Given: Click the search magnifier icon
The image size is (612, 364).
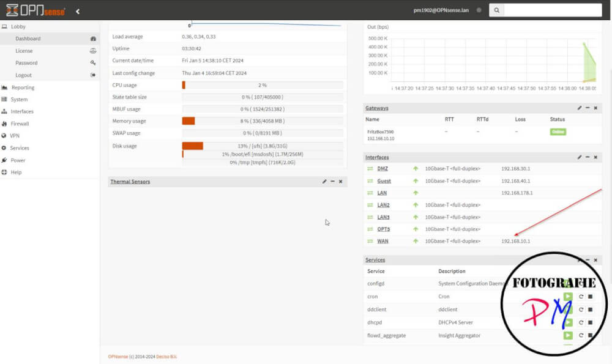Looking at the screenshot, I should 496,10.
